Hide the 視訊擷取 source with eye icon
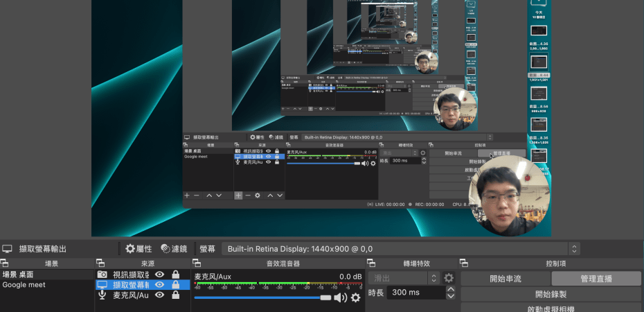 [x=160, y=275]
